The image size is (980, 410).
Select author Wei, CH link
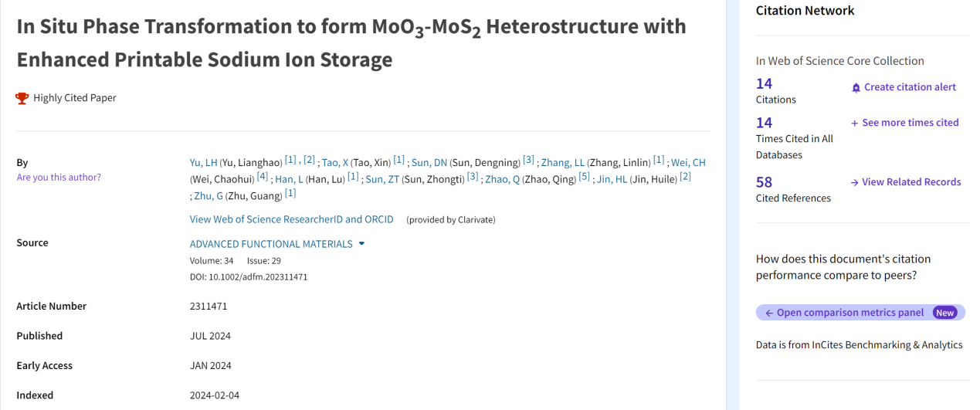tap(688, 163)
